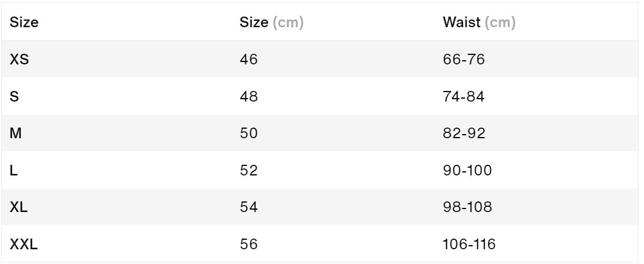Click the 66-76 waist range

[x=464, y=59]
